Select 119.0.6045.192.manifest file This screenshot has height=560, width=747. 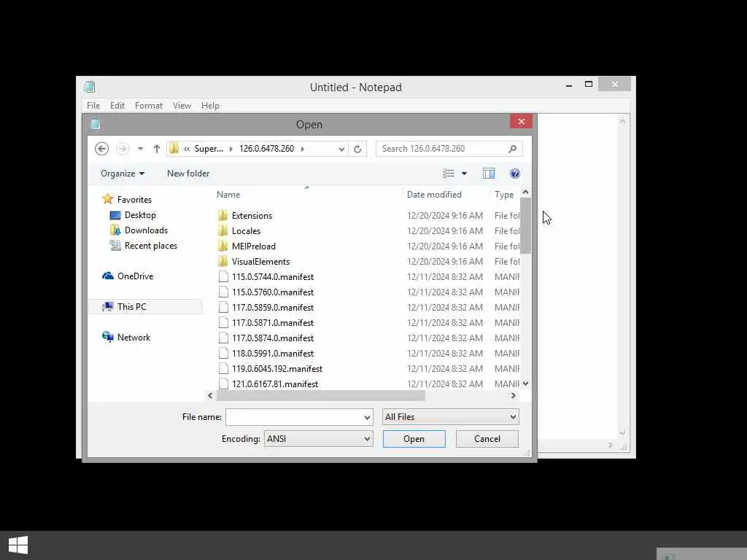coord(276,368)
